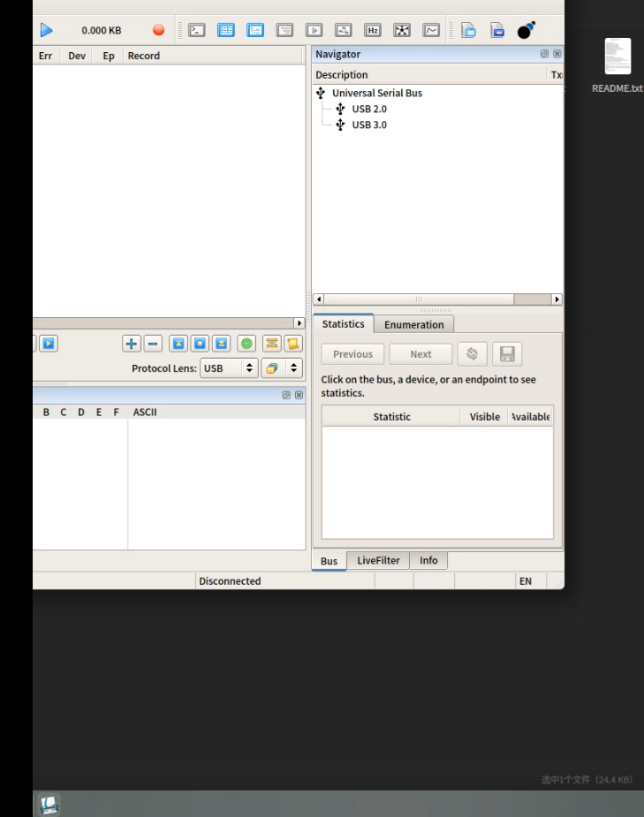
Task: Undock the Navigator panel with float icon
Action: pyautogui.click(x=544, y=54)
